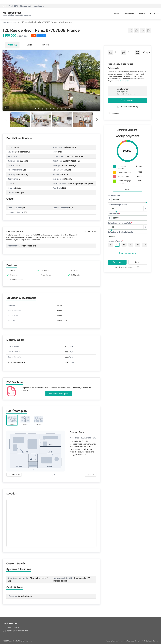Click the Compare icon

[x=109, y=113]
